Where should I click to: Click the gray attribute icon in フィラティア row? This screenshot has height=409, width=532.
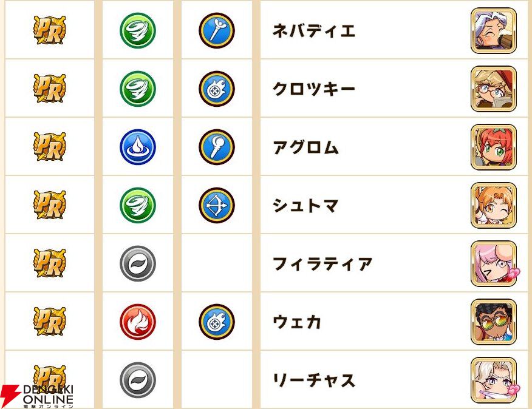[138, 263]
